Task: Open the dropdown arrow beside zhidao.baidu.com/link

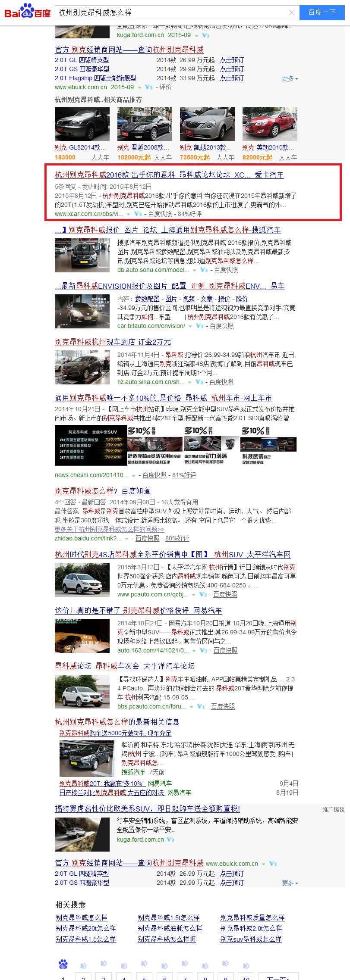Action: coord(127,539)
